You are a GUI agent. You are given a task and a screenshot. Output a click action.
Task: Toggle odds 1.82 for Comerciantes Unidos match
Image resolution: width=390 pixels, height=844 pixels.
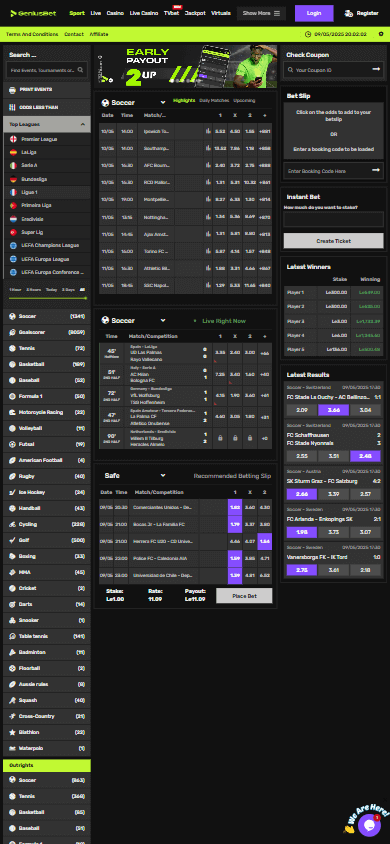click(235, 507)
